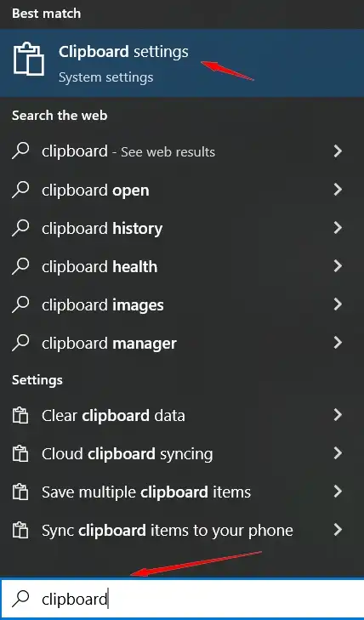364x620 pixels.
Task: Open Save multiple clipboard items setting
Action: tap(182, 492)
